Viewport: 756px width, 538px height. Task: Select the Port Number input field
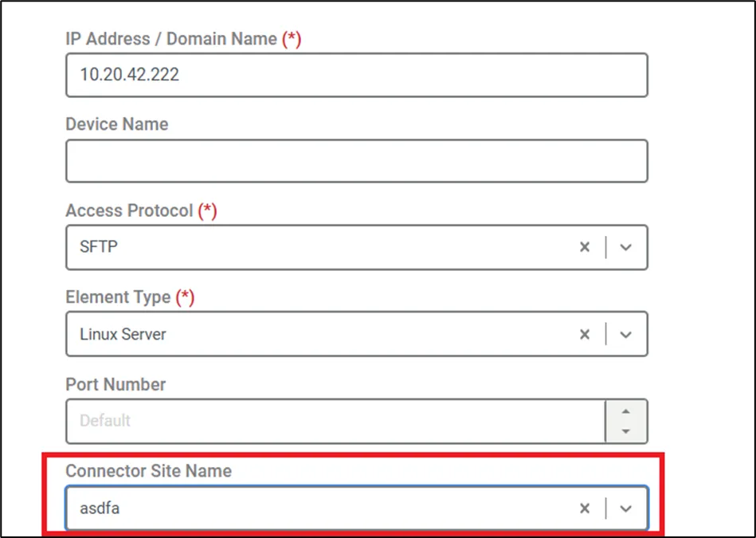[x=335, y=421]
